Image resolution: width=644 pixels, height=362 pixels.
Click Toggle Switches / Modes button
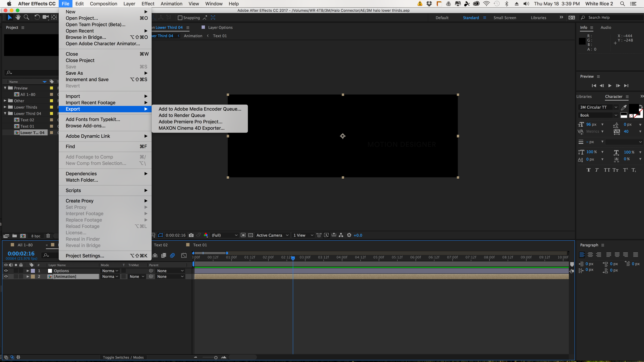[x=123, y=357]
